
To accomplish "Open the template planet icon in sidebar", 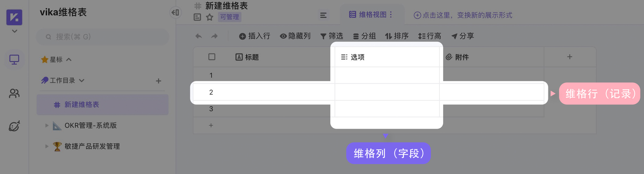I will coord(14,126).
